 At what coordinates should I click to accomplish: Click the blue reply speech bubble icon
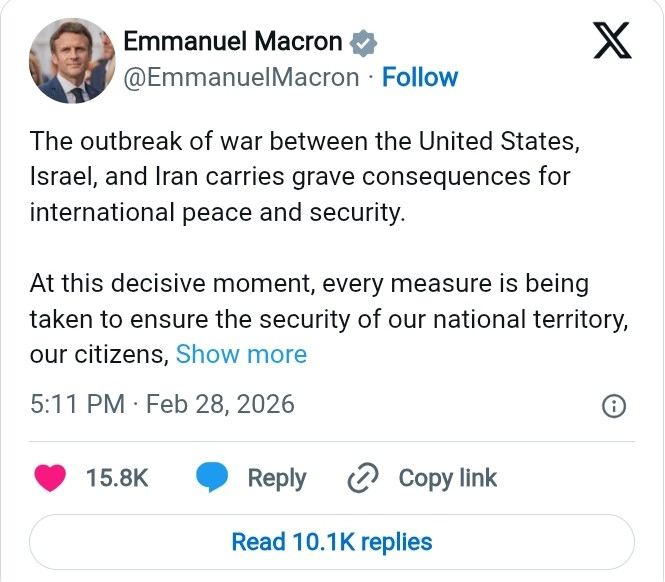211,478
